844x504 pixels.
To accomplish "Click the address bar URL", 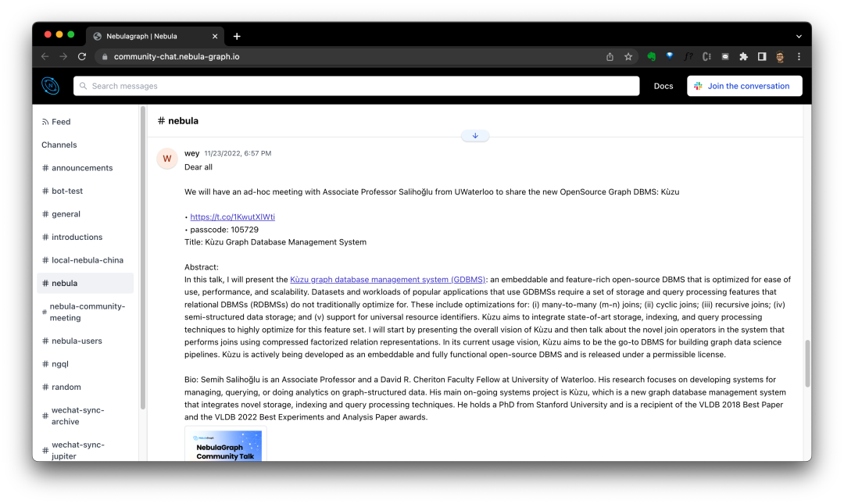I will (x=177, y=56).
